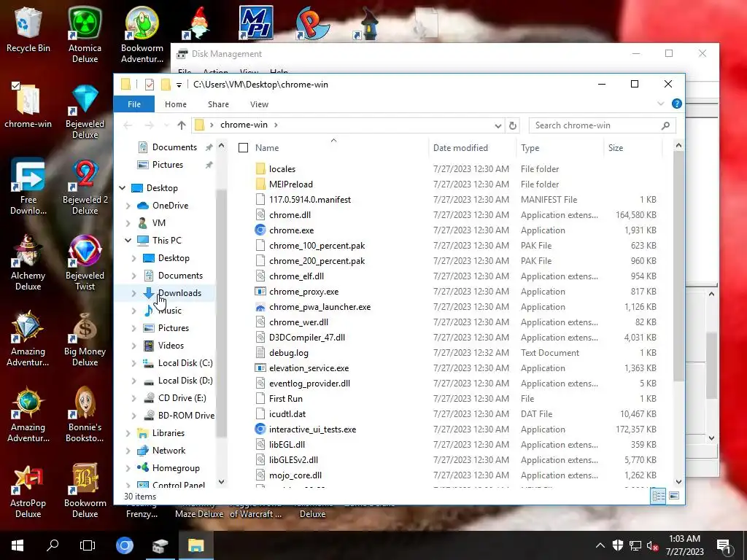
Task: Expand the Local Disk (C:) node
Action: [x=134, y=363]
